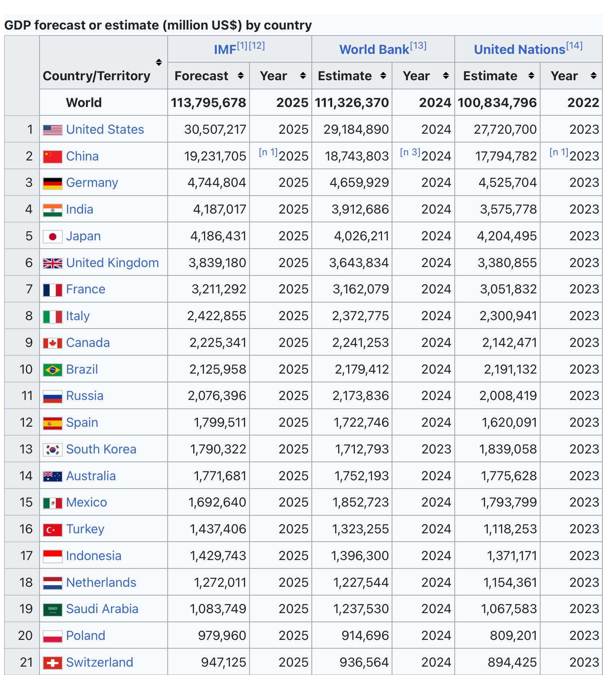Go to the Germany article link
The width and height of the screenshot is (616, 675).
tap(92, 183)
